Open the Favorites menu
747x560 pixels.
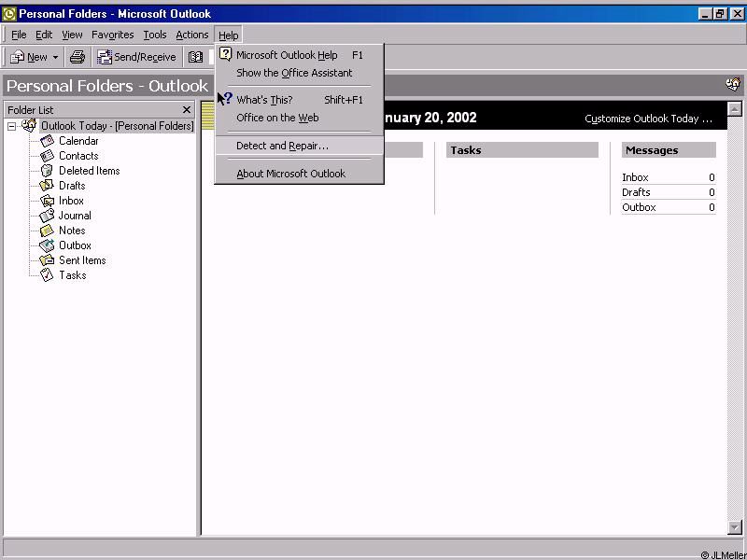(112, 35)
